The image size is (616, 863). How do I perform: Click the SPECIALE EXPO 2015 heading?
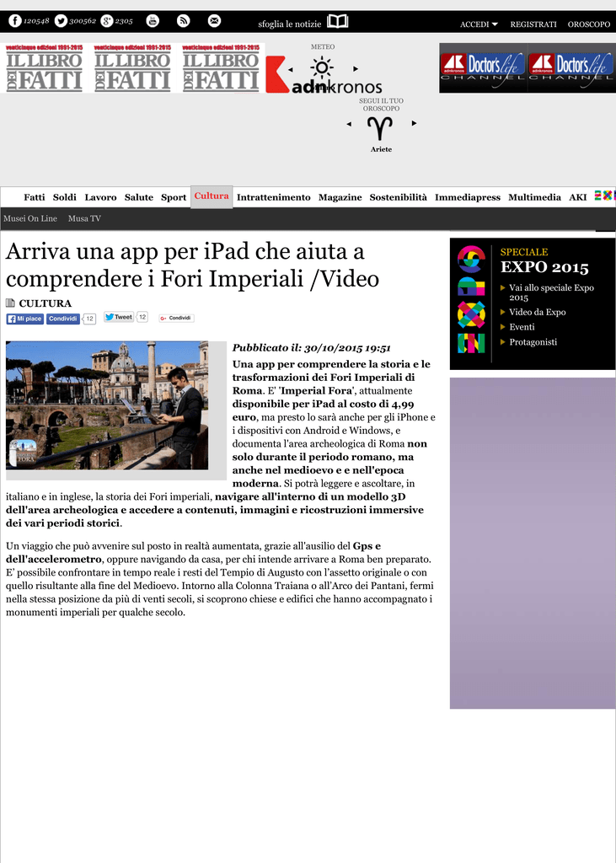pyautogui.click(x=544, y=261)
